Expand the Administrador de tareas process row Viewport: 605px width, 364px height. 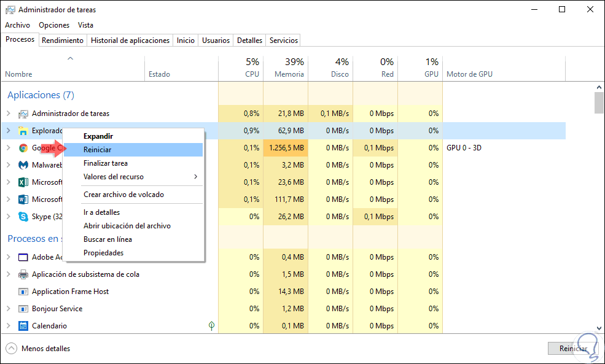click(9, 114)
